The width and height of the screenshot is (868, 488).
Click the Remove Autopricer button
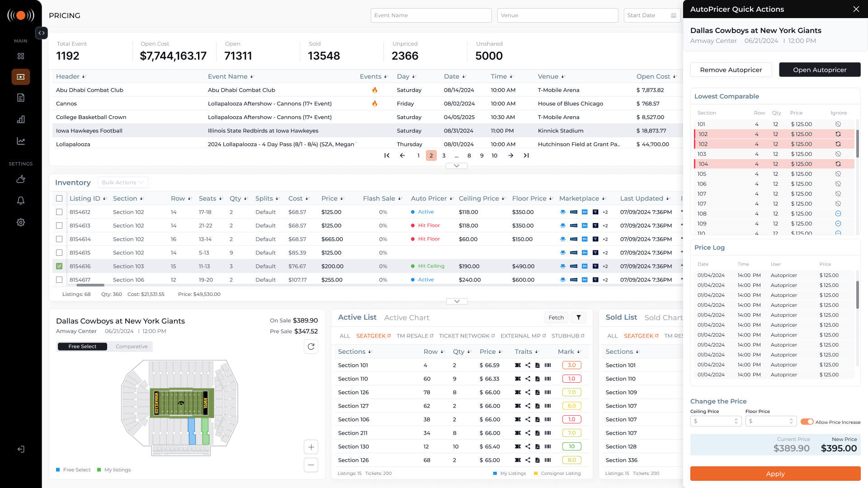coord(731,70)
